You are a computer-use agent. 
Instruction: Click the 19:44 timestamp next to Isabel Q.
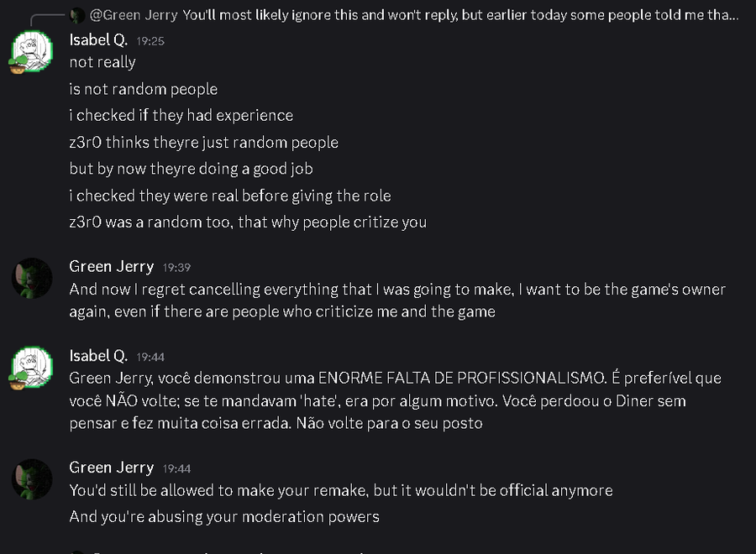coord(150,357)
